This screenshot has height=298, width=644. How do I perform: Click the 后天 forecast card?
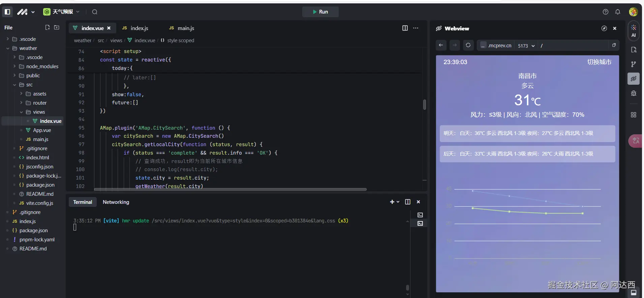(x=527, y=154)
